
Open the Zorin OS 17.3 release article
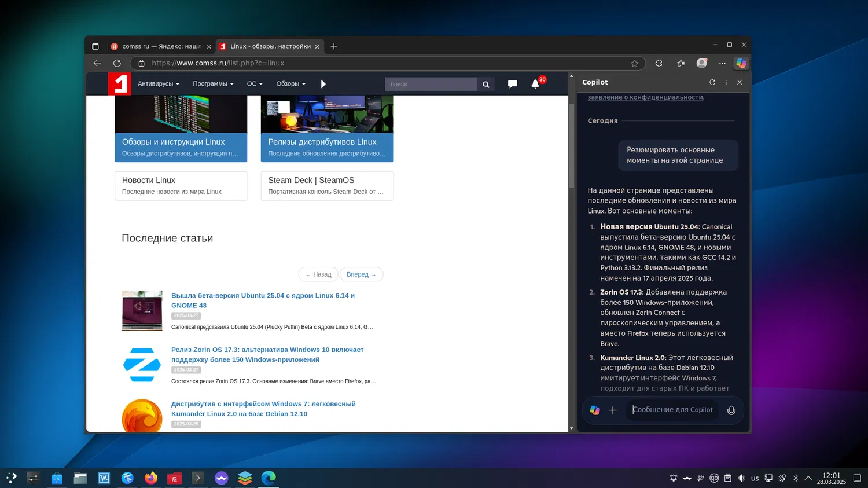pyautogui.click(x=267, y=354)
